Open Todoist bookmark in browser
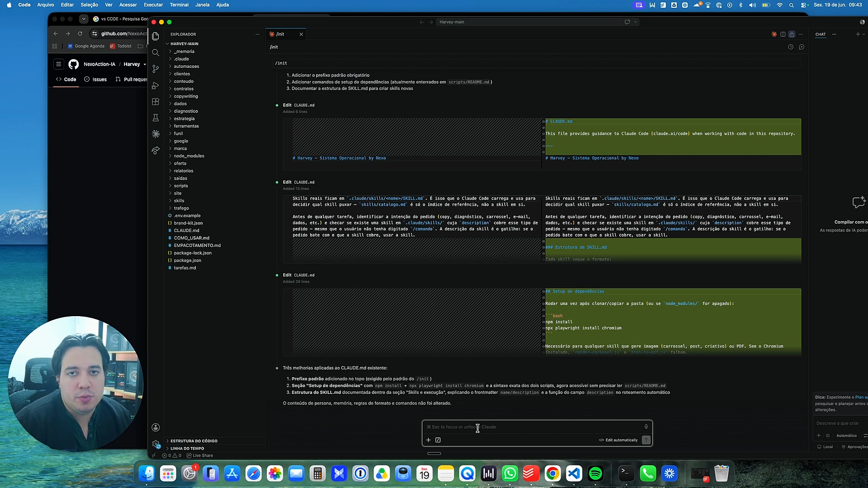 121,46
